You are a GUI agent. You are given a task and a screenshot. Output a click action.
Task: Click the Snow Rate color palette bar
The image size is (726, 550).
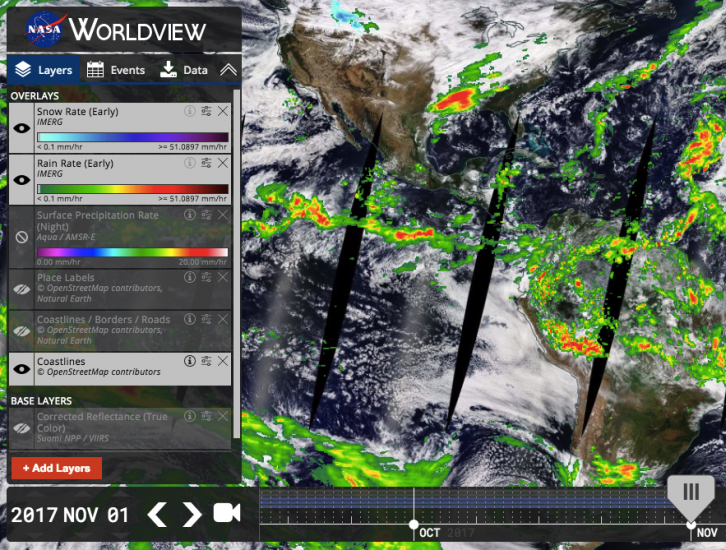pos(132,137)
